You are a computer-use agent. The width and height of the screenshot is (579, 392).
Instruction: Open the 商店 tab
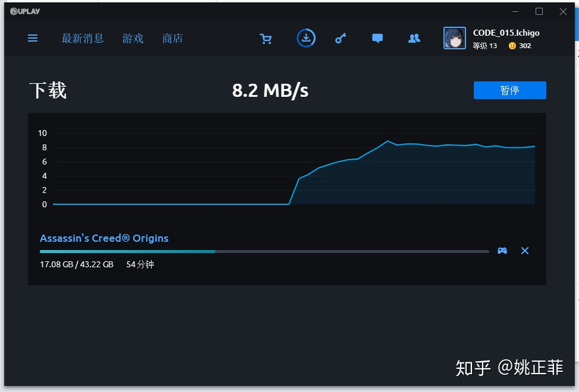(x=172, y=39)
